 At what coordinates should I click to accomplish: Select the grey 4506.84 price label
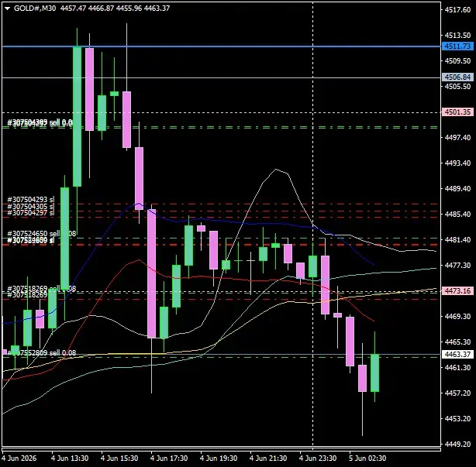pyautogui.click(x=457, y=77)
